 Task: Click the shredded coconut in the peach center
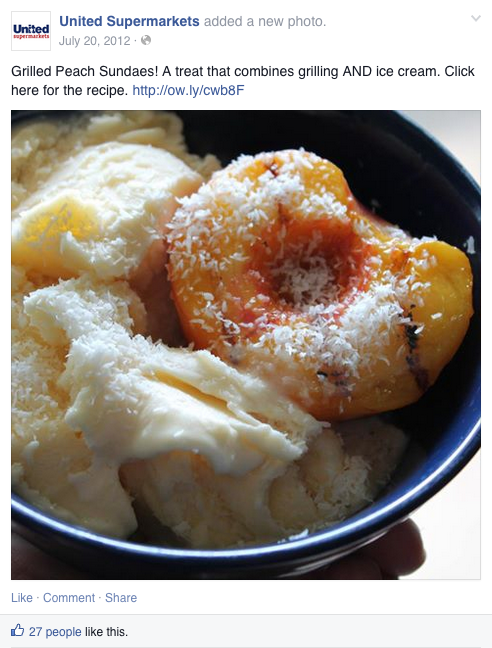(308, 279)
